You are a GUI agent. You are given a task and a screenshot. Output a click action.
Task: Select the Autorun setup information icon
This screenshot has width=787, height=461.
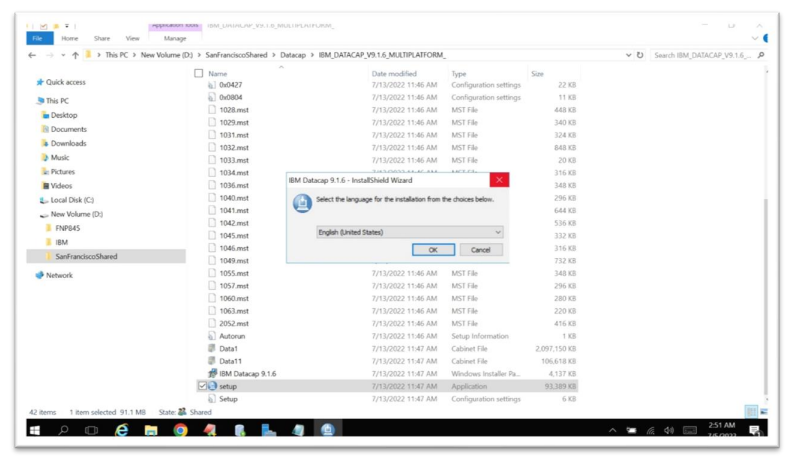coord(212,336)
